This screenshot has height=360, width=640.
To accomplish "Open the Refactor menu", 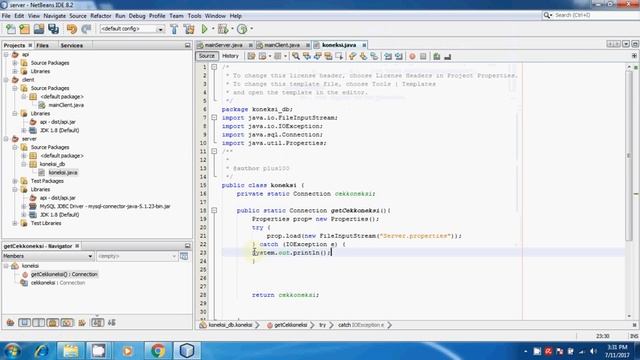I will click(x=100, y=16).
